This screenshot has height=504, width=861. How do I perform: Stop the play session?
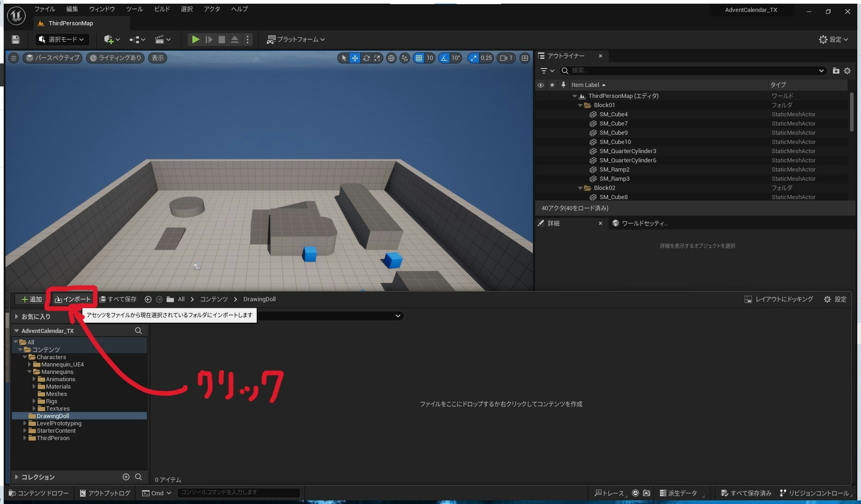coord(222,40)
